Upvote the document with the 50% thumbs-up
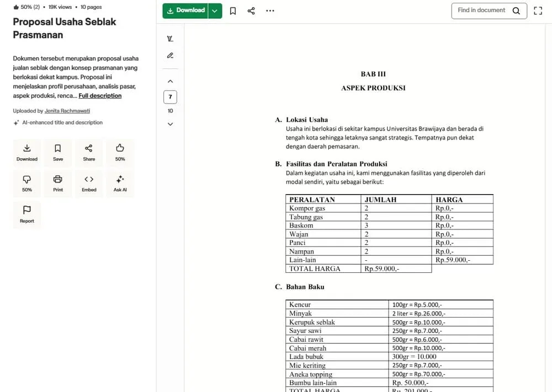 (x=120, y=148)
